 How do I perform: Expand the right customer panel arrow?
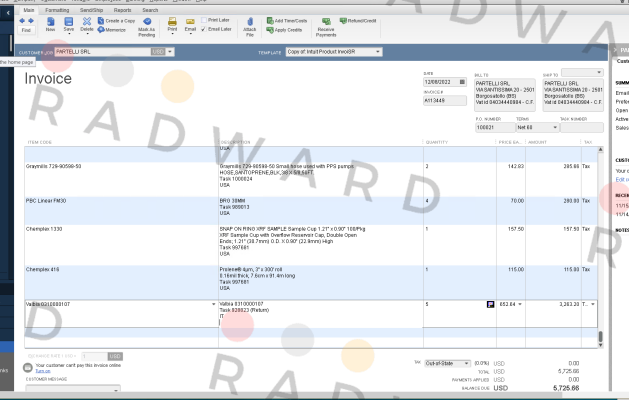(x=615, y=50)
